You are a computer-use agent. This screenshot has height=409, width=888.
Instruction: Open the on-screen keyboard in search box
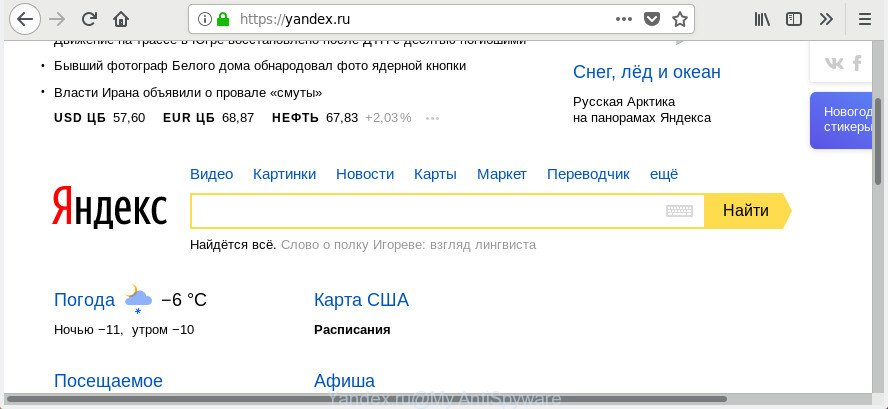(x=679, y=211)
